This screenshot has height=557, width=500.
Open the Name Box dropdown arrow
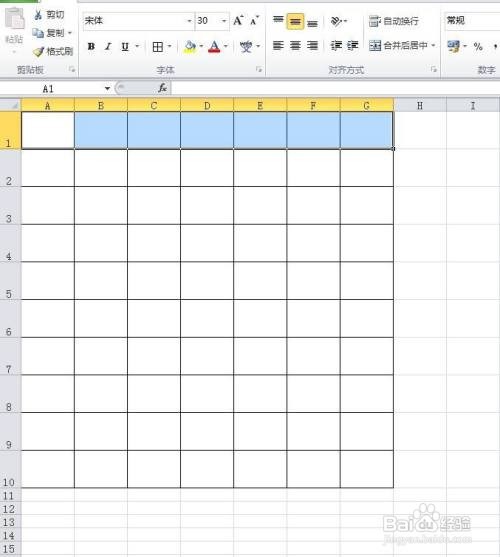tap(107, 88)
